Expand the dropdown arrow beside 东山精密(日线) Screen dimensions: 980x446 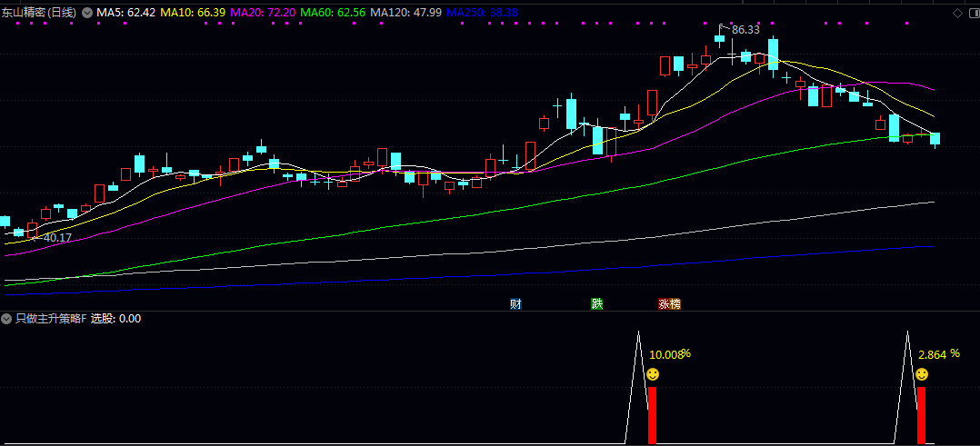tap(87, 13)
